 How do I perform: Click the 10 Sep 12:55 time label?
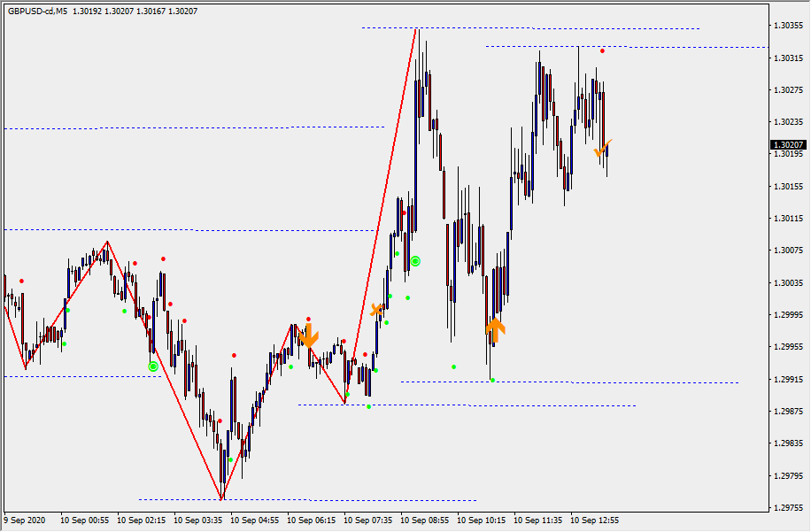click(596, 520)
